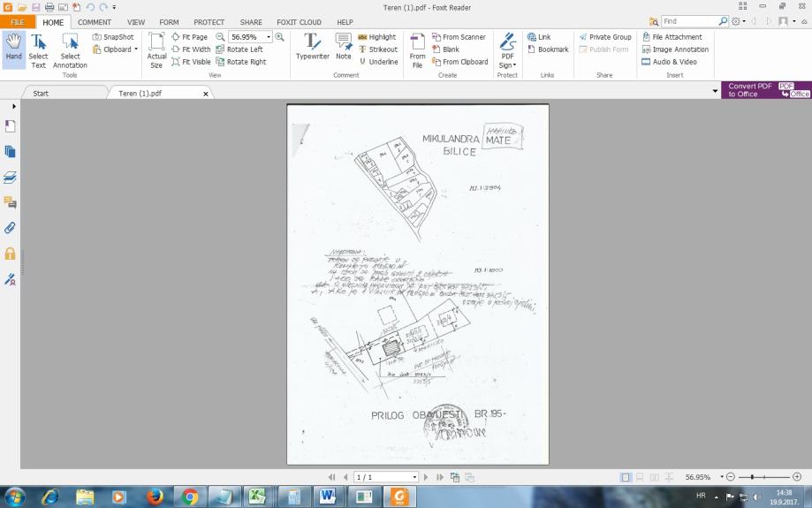Create PDF From Scanner
812x508 pixels.
tap(459, 37)
